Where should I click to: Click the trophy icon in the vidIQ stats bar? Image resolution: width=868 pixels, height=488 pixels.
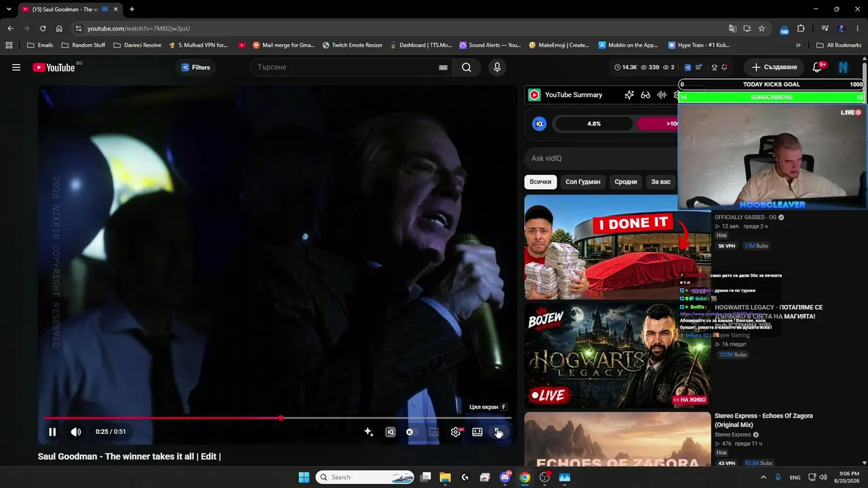tap(714, 67)
